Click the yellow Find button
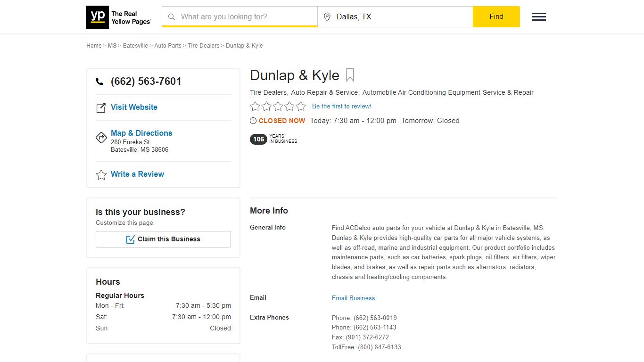Viewport: 644px width, 362px height. tap(496, 16)
